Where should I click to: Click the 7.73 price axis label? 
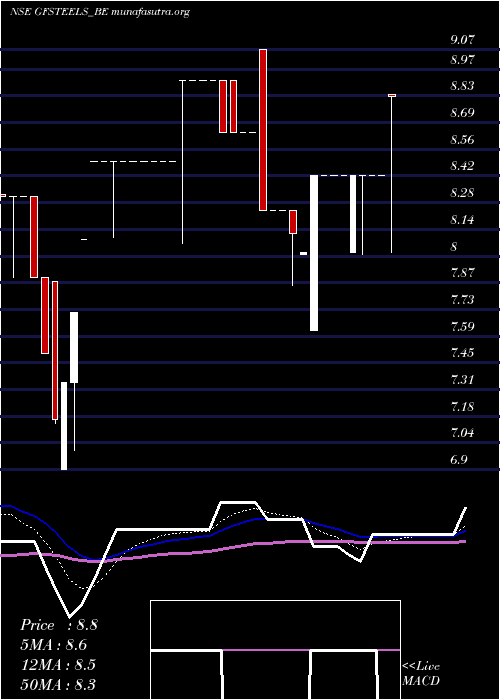click(462, 299)
